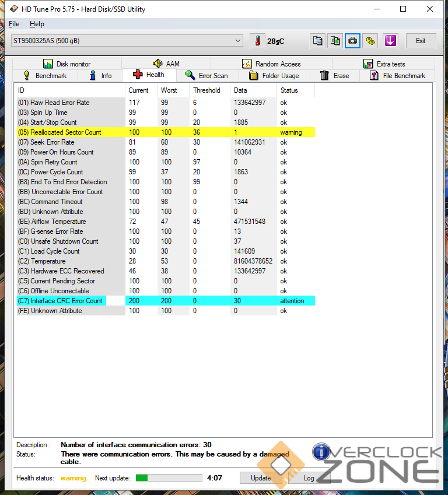Open the options gears icon

click(x=370, y=41)
